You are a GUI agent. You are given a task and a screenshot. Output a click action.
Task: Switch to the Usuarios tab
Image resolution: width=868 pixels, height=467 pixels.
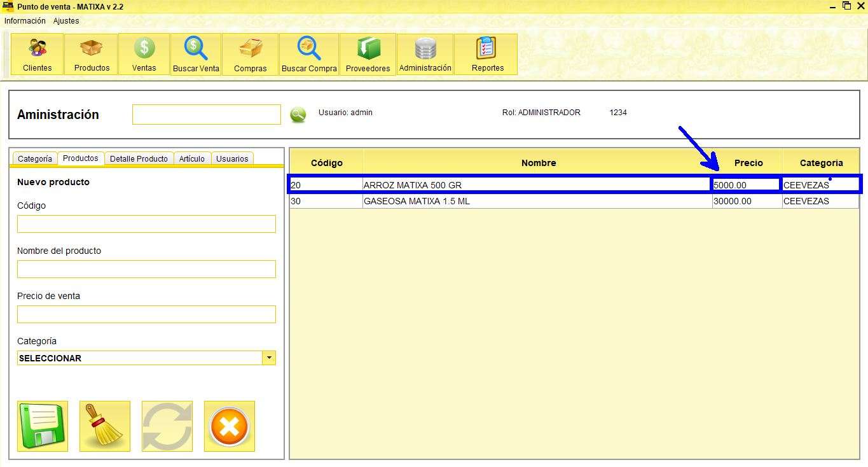232,158
